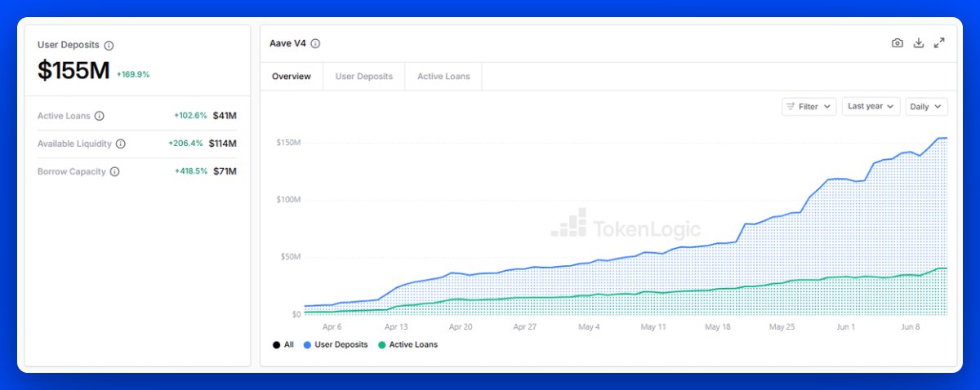Image resolution: width=980 pixels, height=390 pixels.
Task: Switch to the User Deposits tab
Action: pos(364,76)
